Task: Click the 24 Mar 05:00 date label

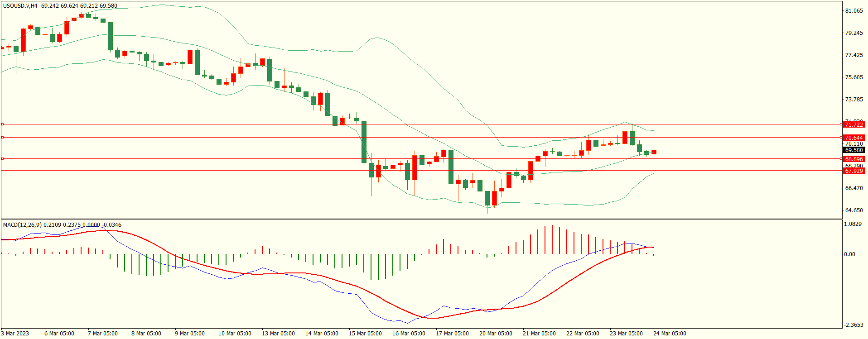Action: click(670, 334)
